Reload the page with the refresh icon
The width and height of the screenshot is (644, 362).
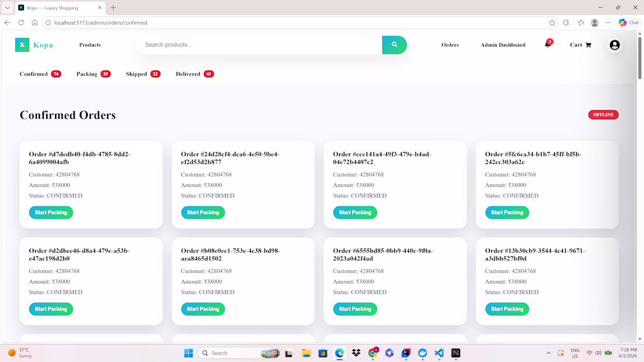tap(21, 23)
